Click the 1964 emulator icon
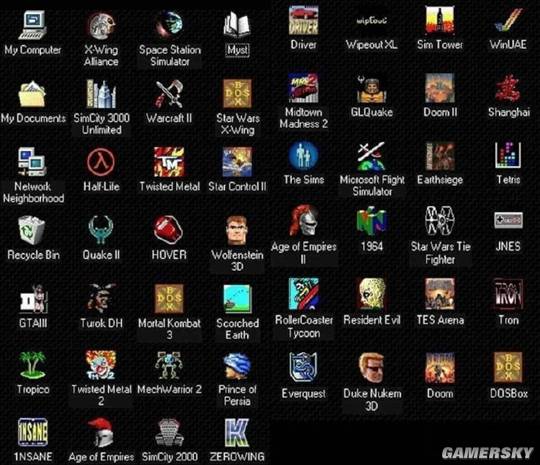 [371, 221]
